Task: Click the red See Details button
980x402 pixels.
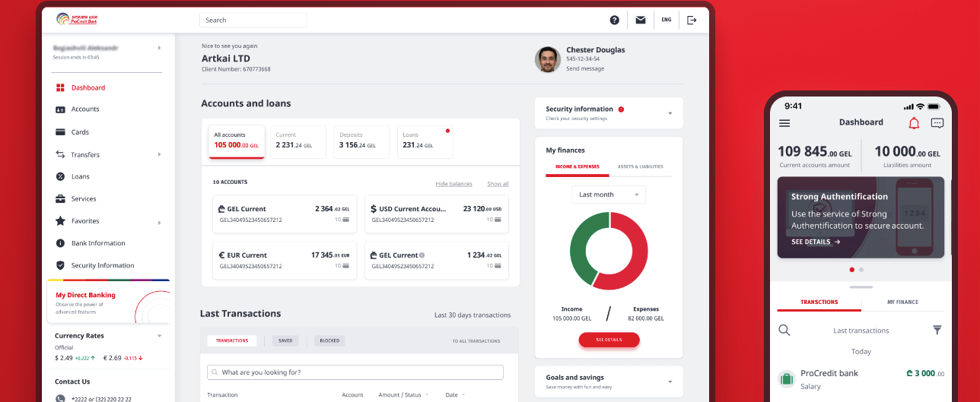Action: 609,340
